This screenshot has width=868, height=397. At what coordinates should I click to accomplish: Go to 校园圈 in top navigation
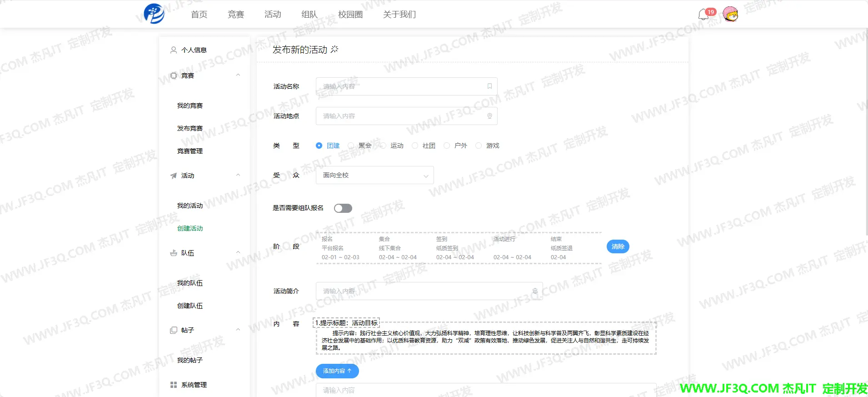click(350, 15)
